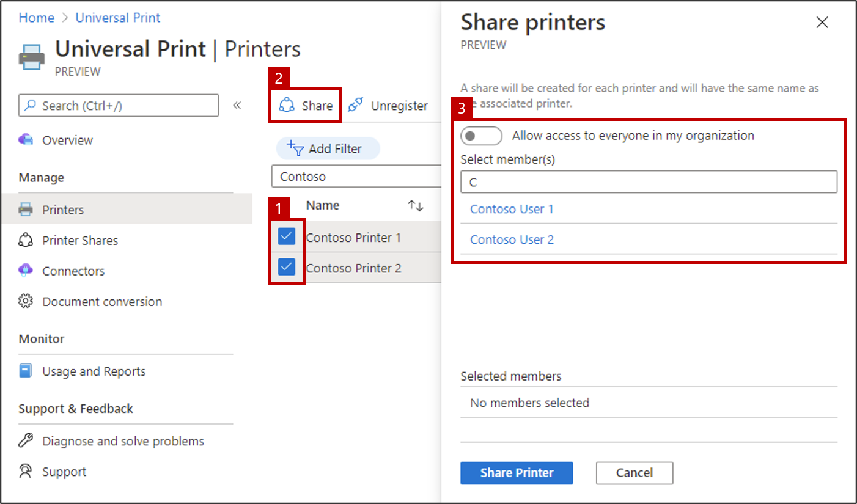The height and width of the screenshot is (504, 857).
Task: Click the Diagnose and solve problems wrench icon
Action: (x=26, y=440)
